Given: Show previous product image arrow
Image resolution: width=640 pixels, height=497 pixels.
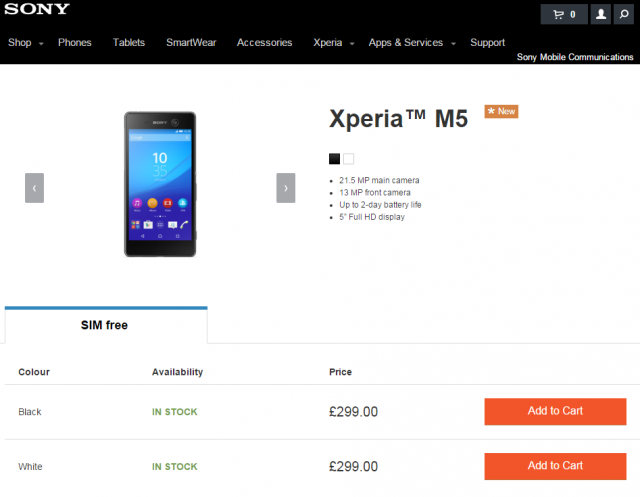Looking at the screenshot, I should pyautogui.click(x=34, y=187).
